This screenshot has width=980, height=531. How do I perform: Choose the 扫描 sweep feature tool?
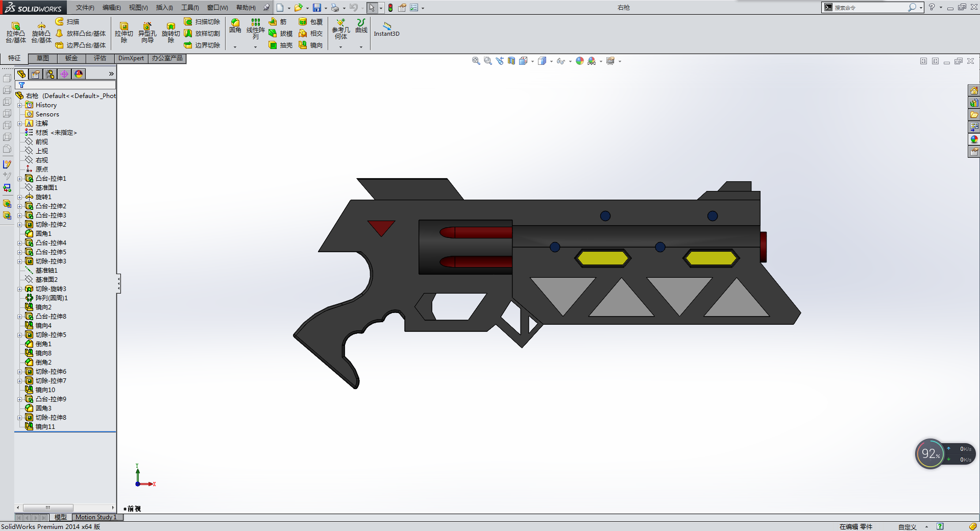coord(67,21)
